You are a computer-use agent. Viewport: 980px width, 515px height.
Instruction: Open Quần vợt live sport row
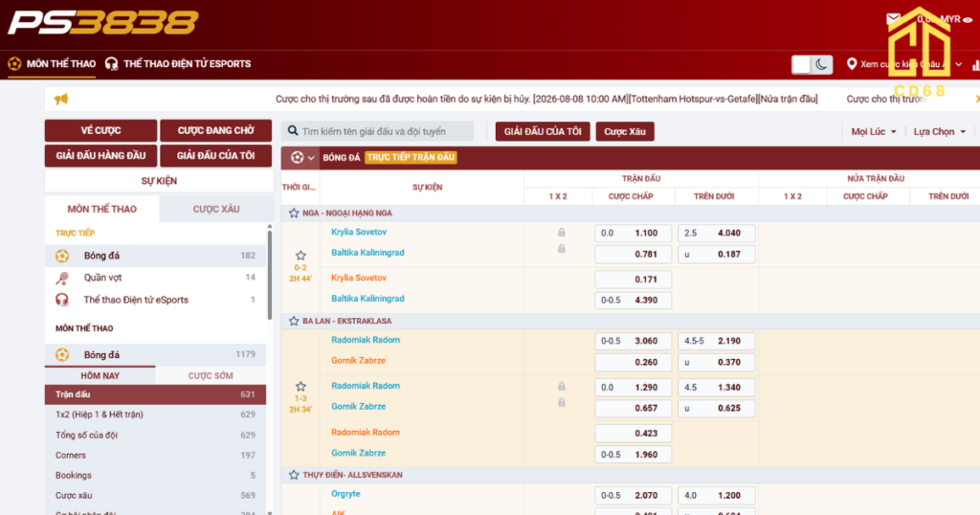(155, 278)
